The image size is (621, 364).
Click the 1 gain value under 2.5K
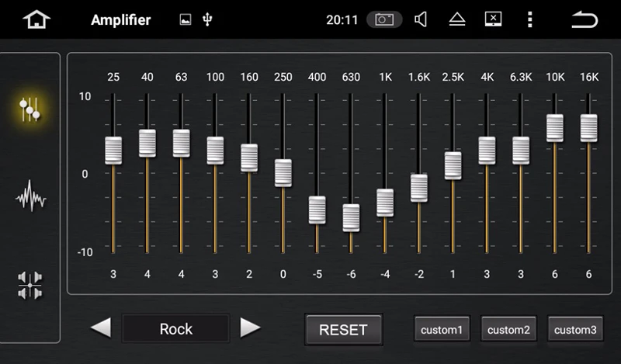[453, 274]
